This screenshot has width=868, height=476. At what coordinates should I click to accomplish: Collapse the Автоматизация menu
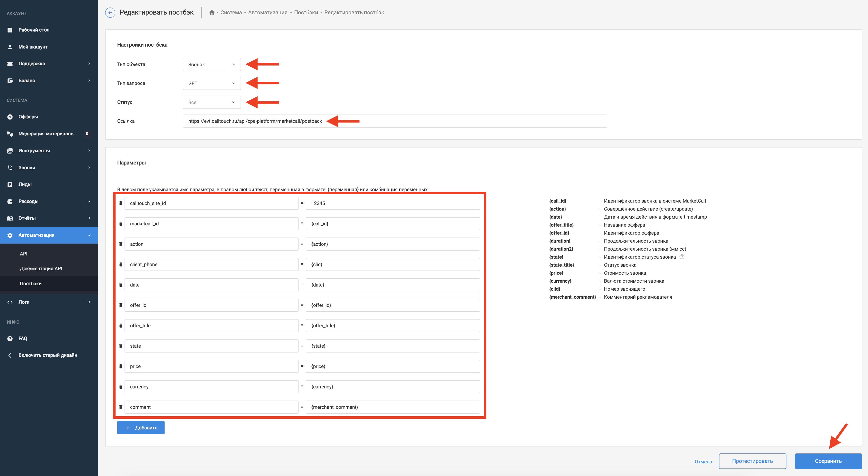tap(49, 235)
